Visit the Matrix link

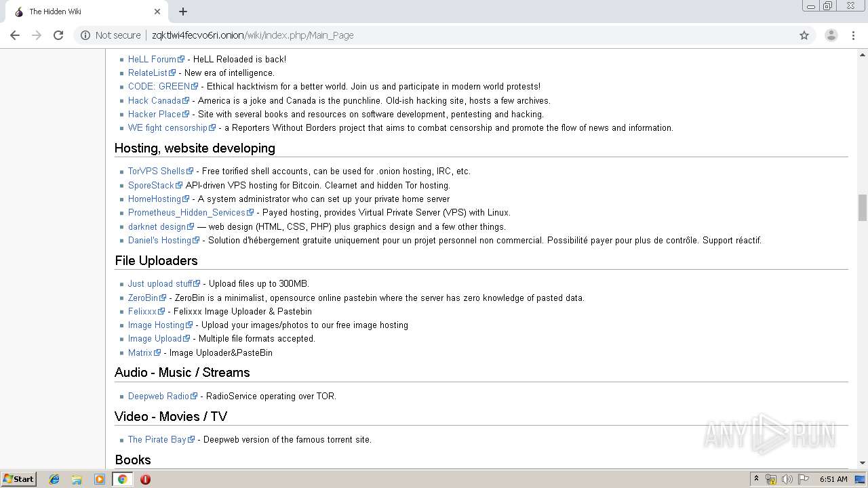pyautogui.click(x=140, y=352)
